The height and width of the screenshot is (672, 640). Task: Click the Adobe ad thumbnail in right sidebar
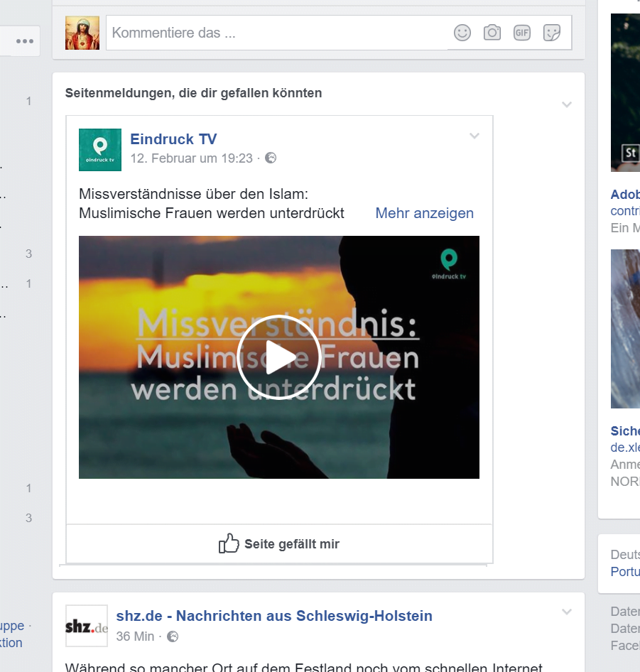tap(625, 92)
